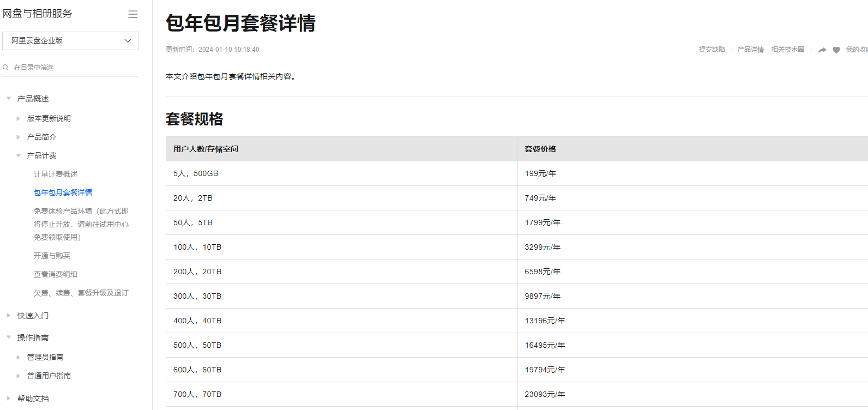Click the 提交缺陷 link
Image resolution: width=868 pixels, height=410 pixels.
pos(712,50)
